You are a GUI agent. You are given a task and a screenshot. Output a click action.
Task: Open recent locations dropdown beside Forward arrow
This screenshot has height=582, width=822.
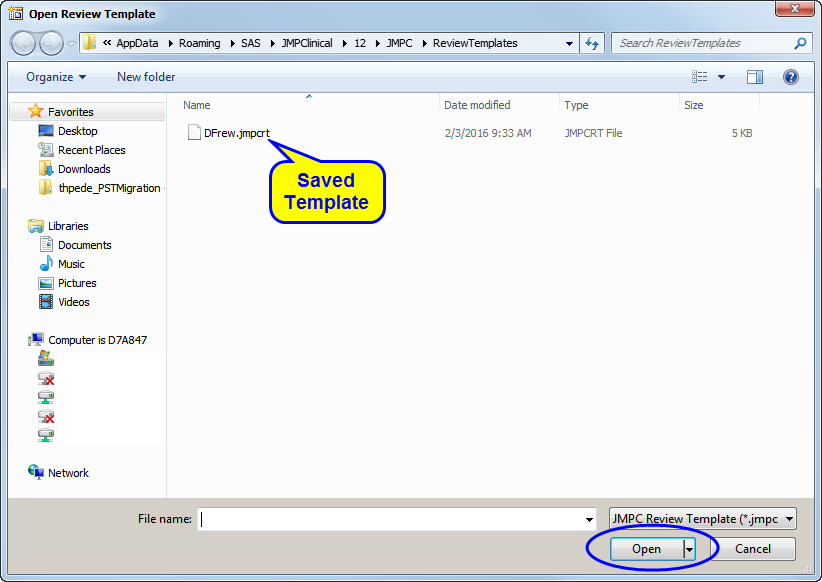pyautogui.click(x=72, y=44)
